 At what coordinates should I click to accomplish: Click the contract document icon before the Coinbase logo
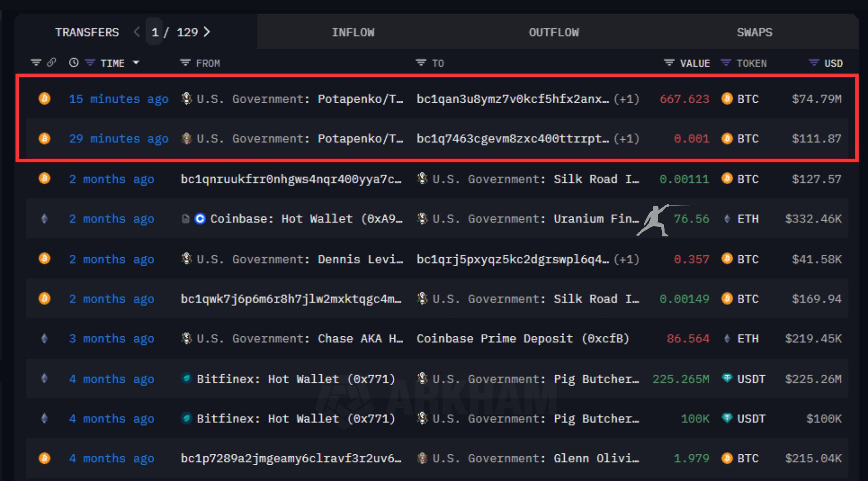185,219
